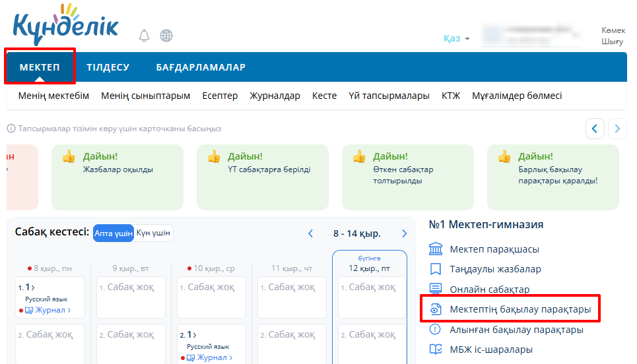Click the Күнделік logo
Viewport: 637px width, 364px height.
(x=65, y=26)
